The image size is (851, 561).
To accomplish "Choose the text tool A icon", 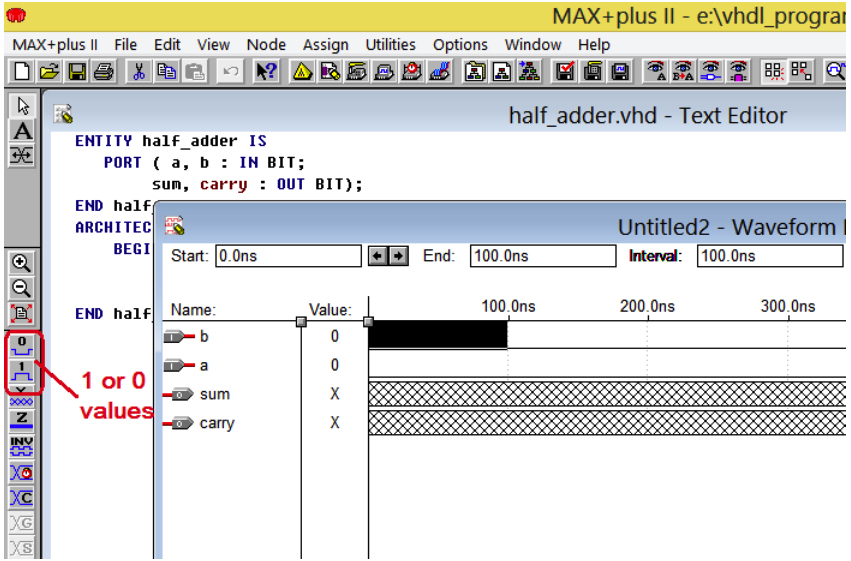I will point(22,131).
